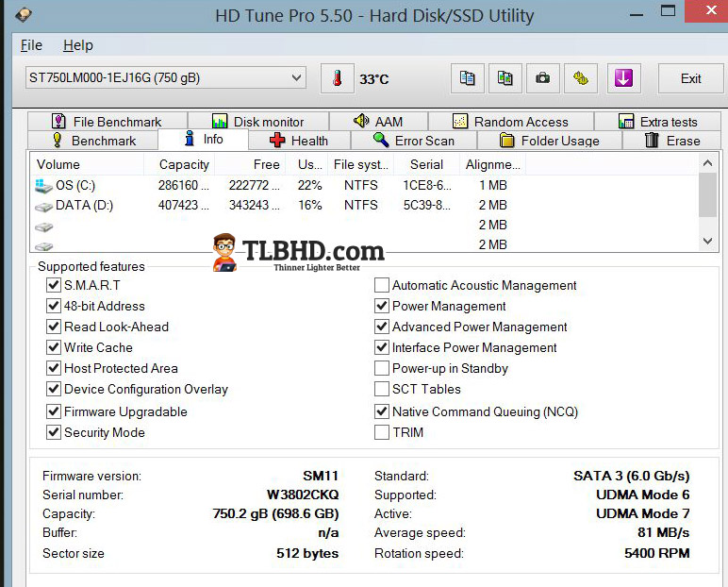Viewport: 728px width, 587px height.
Task: Click the SATA 3 (6.0 Gb/s) standard value
Action: pyautogui.click(x=632, y=476)
